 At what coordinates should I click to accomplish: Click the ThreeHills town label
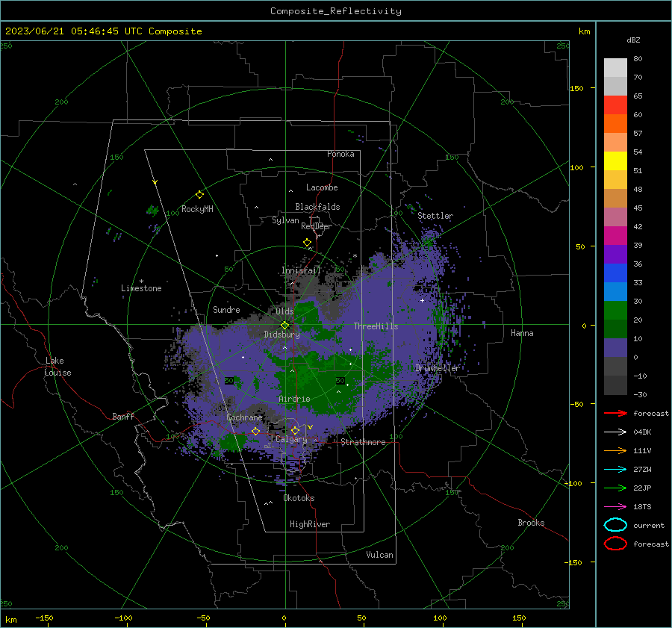[376, 326]
